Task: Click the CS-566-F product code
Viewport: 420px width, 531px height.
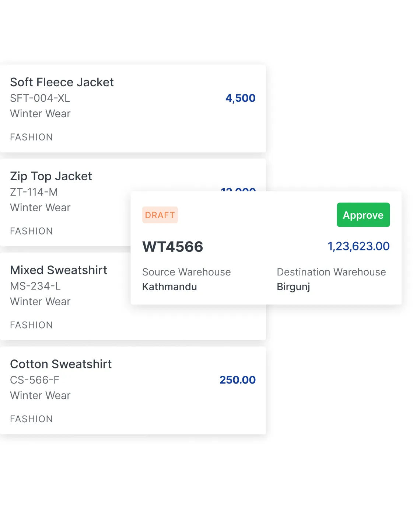Action: [35, 380]
